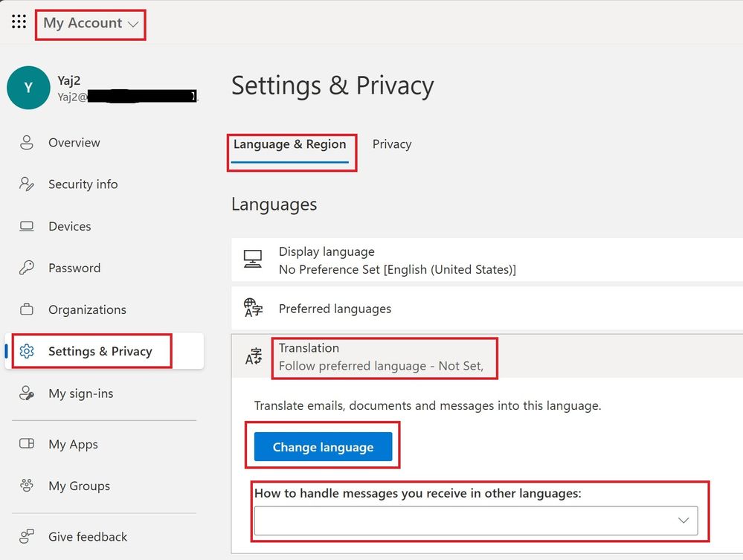Open the Password page
The image size is (743, 560).
point(74,268)
